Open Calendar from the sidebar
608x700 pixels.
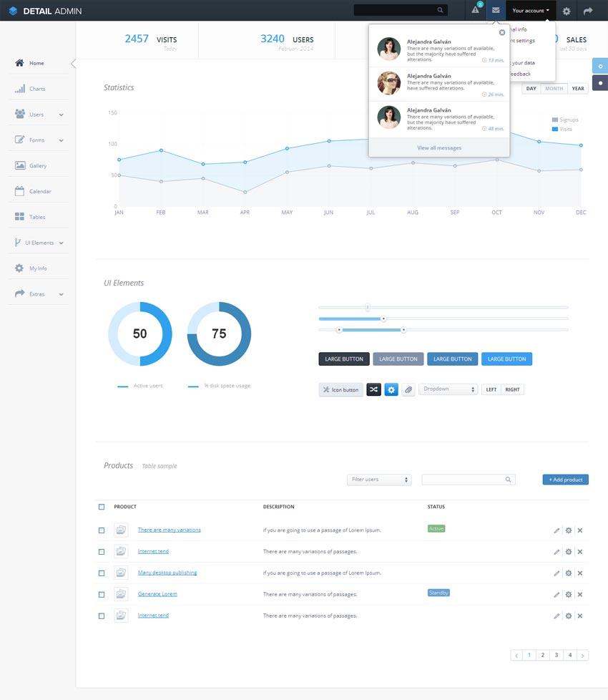(x=39, y=191)
